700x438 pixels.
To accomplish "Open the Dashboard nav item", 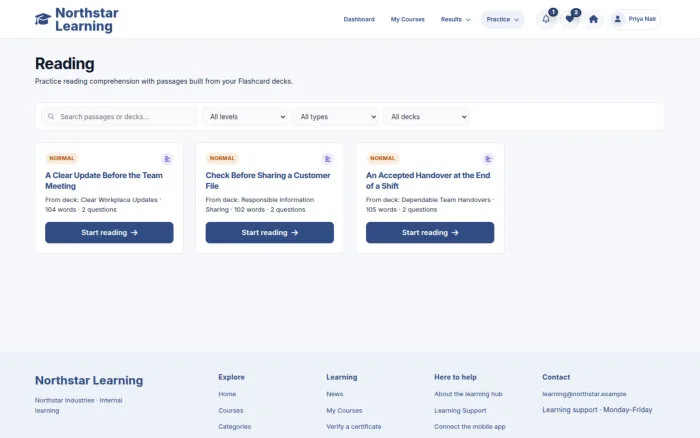I will point(359,19).
